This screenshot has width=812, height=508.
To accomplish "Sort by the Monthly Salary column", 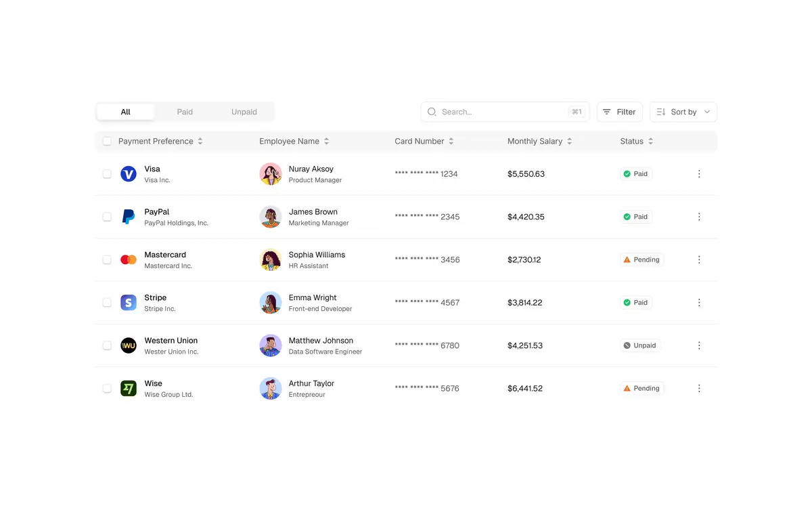I will (x=568, y=141).
